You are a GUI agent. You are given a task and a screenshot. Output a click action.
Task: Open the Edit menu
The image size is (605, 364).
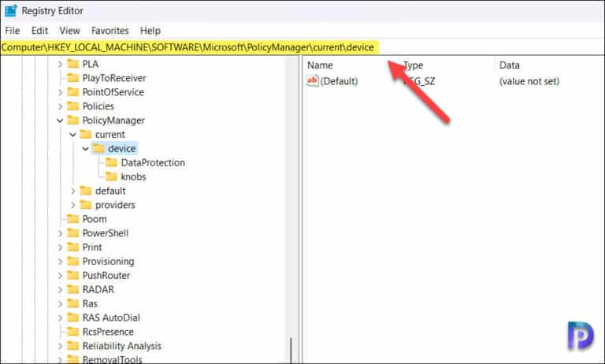[39, 31]
